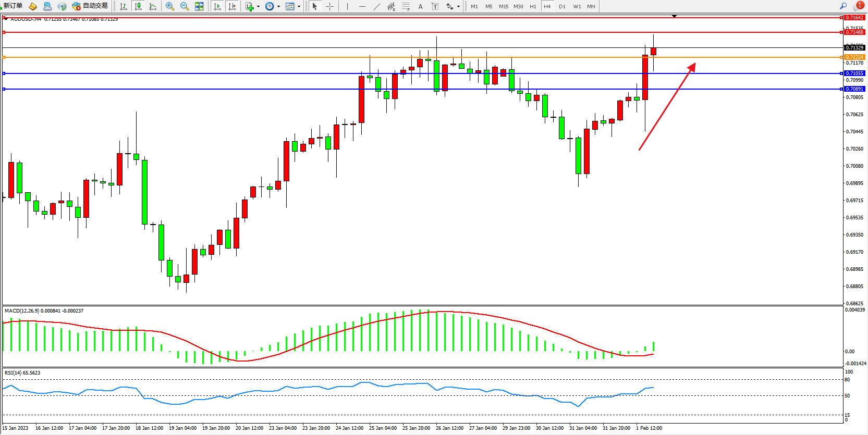Open the search magnifier icon

click(x=843, y=6)
